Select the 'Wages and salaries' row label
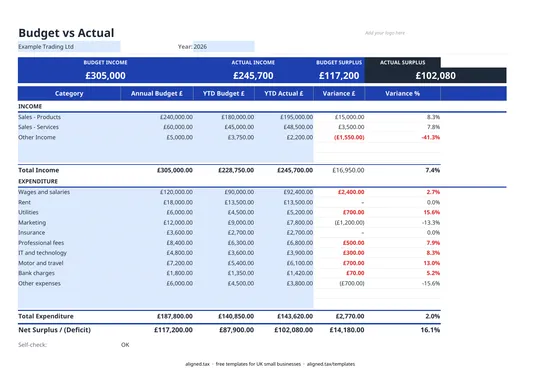540x382 pixels. coord(44,192)
